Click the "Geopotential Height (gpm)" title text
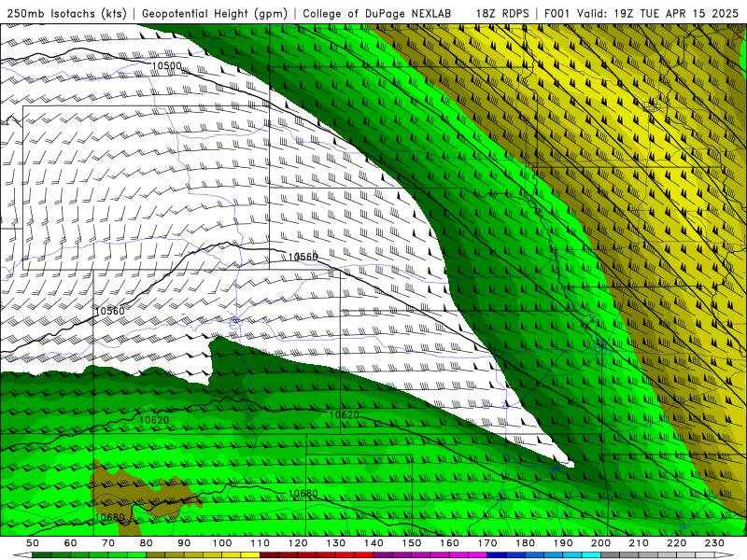The width and height of the screenshot is (747, 560). [x=215, y=13]
